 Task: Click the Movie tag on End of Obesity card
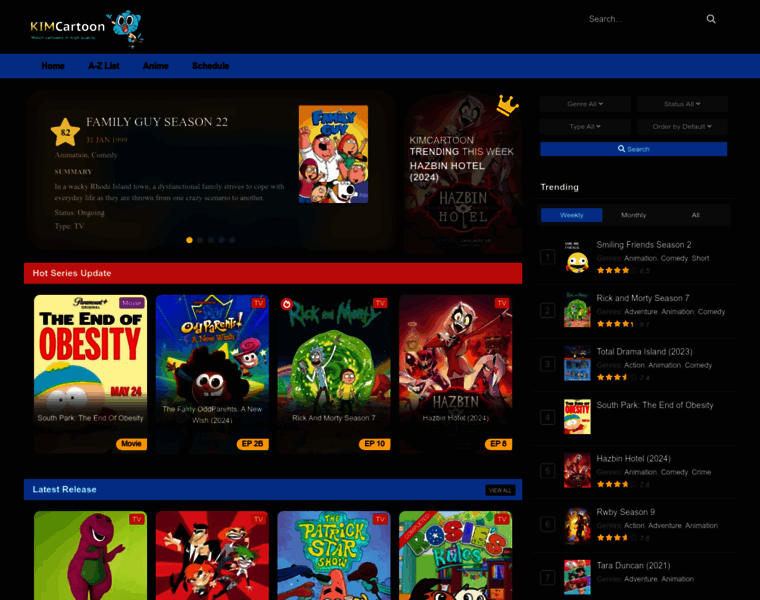coord(131,303)
